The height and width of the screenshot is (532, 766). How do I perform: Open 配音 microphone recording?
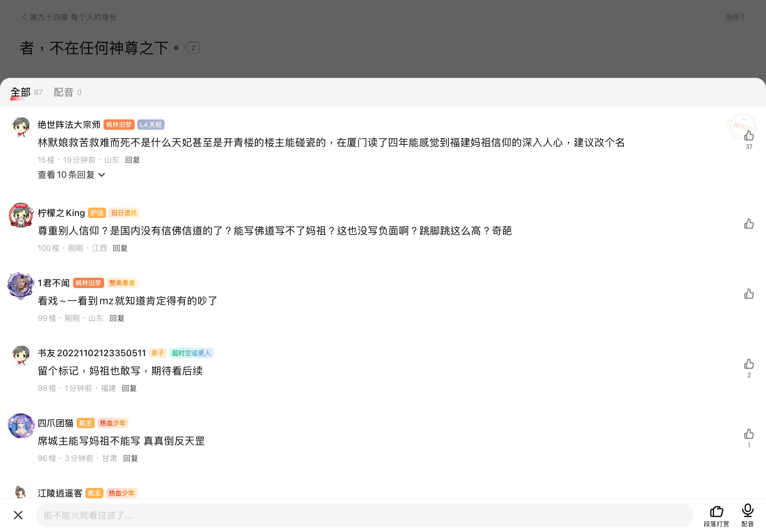pyautogui.click(x=747, y=515)
